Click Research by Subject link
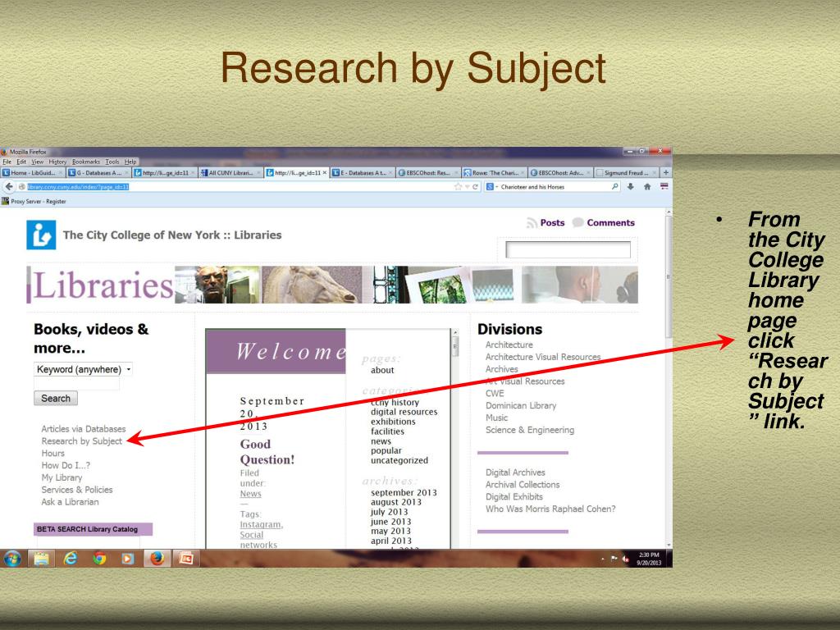This screenshot has height=630, width=840. click(82, 441)
